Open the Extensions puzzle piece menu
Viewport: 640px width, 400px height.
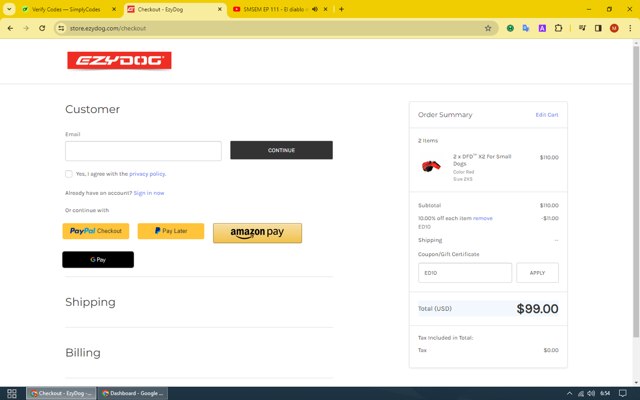point(558,28)
